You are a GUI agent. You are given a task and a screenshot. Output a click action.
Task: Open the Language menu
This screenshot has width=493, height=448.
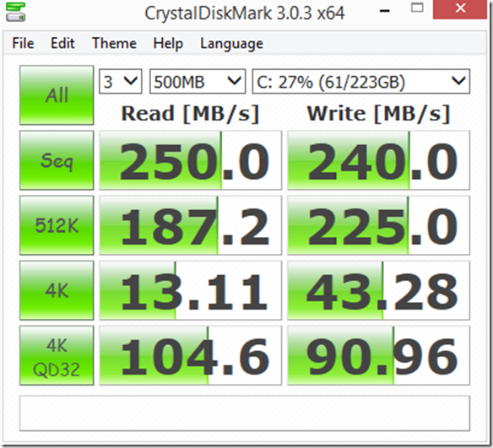point(231,44)
